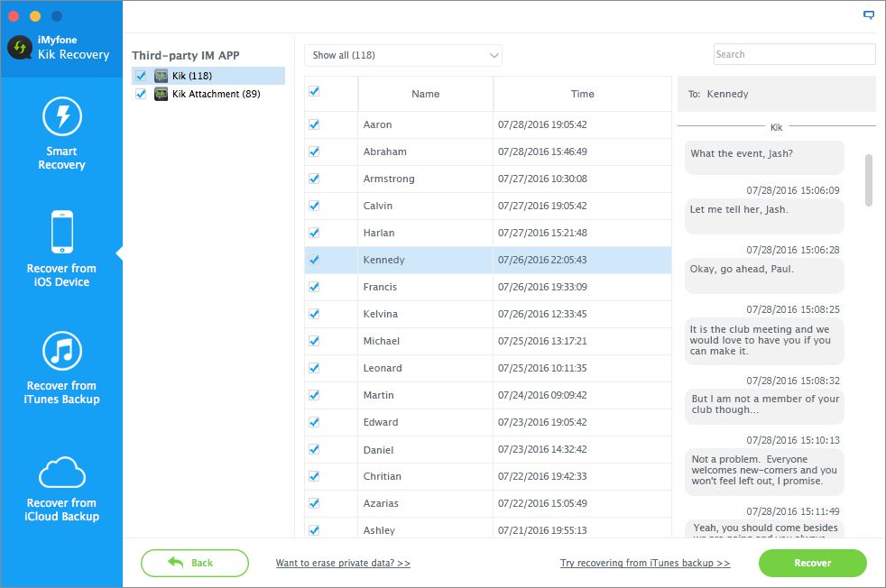Click the 'But I am not a member' message
Viewport: 886px width, 588px height.
coord(764,406)
